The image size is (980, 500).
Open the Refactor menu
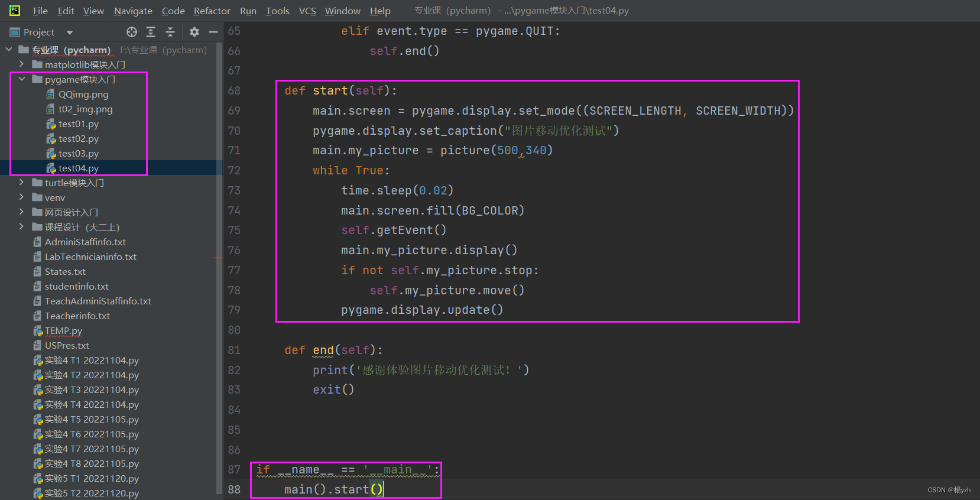[x=212, y=11]
